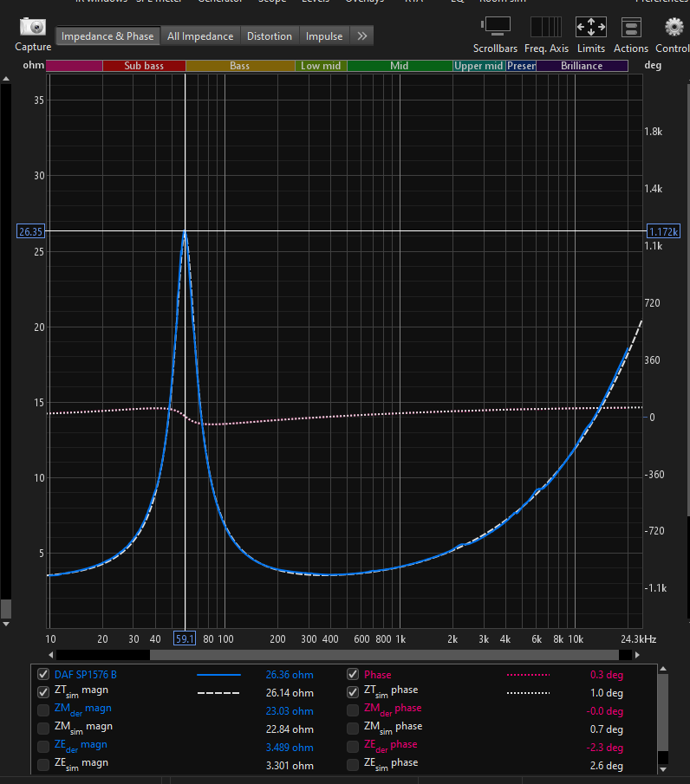
Task: Click the Upper mid band label
Action: 478,66
